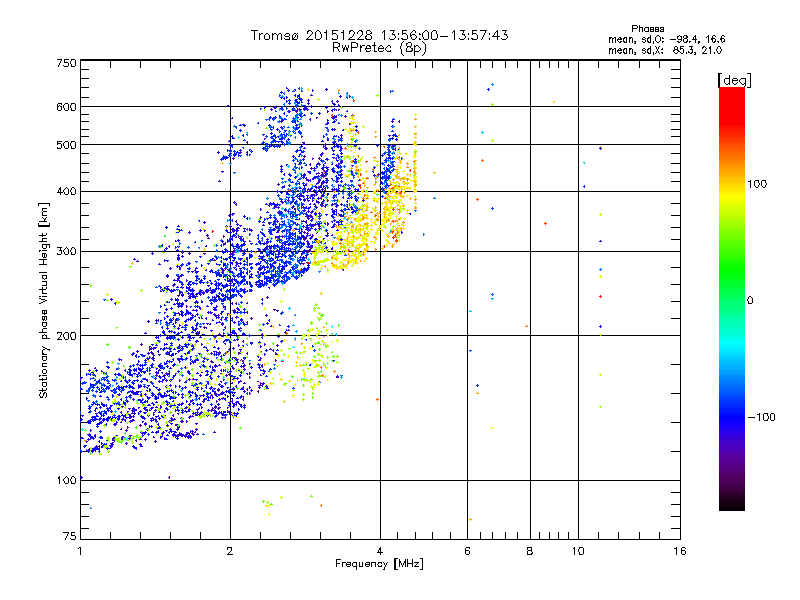This screenshot has height=600, width=800.
Task: Click the 'Stationary phase Virtual Height [km]' axis title
Action: click(44, 300)
